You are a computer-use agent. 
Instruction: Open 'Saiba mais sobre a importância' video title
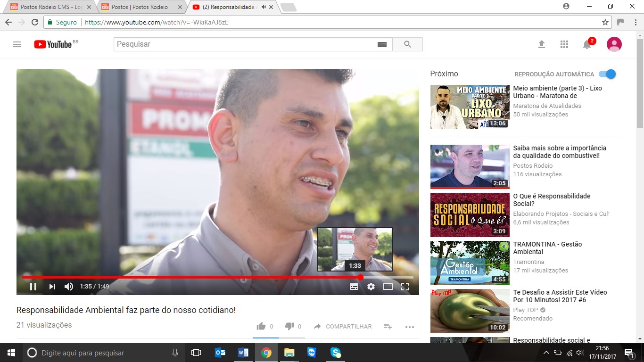click(560, 152)
